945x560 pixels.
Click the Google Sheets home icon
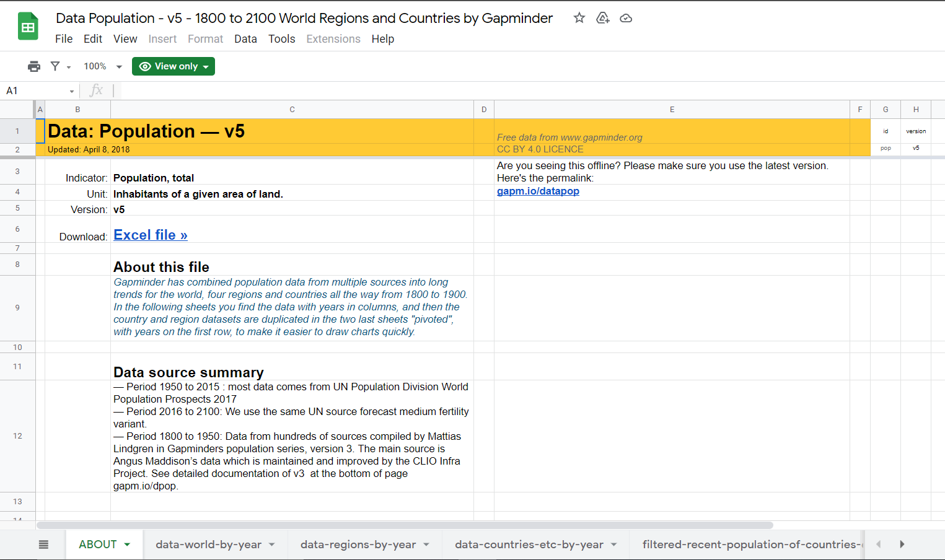click(x=28, y=26)
